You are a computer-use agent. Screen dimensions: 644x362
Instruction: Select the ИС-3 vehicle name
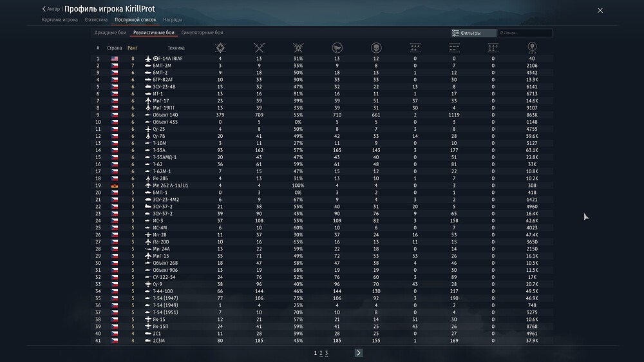(x=158, y=221)
